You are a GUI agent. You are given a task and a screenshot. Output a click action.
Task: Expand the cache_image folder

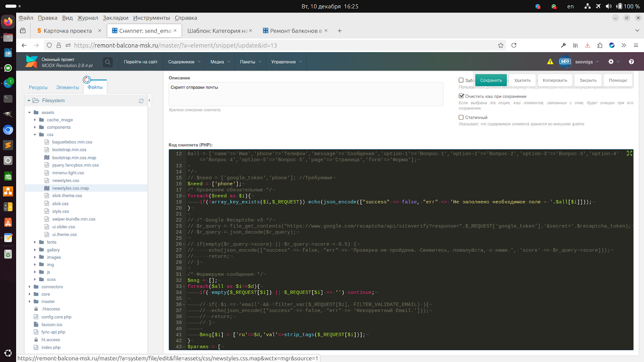35,120
